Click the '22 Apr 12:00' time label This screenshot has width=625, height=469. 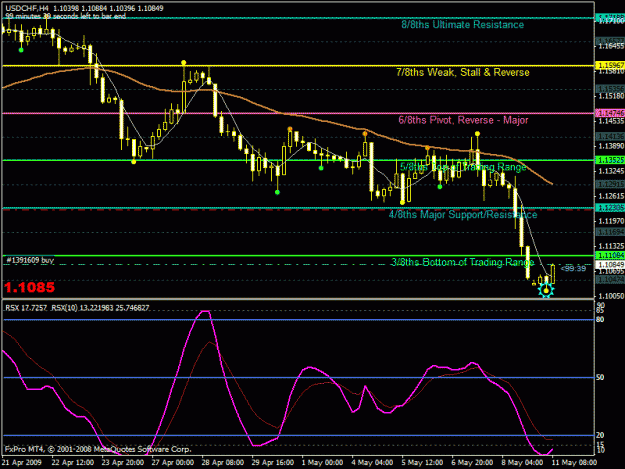[73, 463]
